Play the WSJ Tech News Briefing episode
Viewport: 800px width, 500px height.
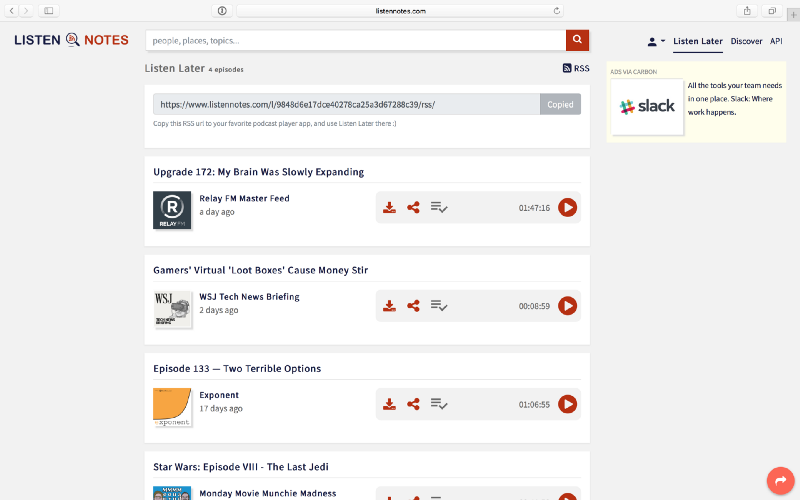567,306
